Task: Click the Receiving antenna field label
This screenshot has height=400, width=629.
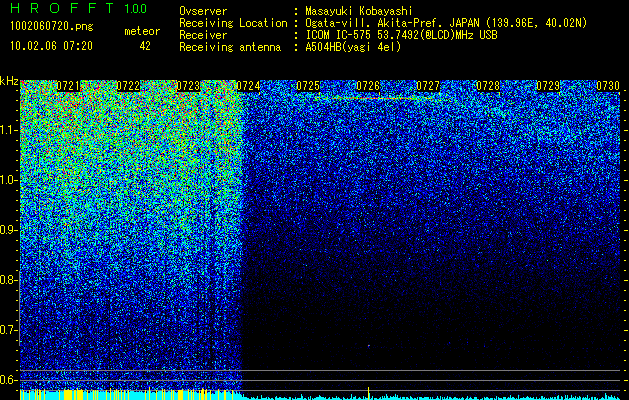Action: coord(230,47)
